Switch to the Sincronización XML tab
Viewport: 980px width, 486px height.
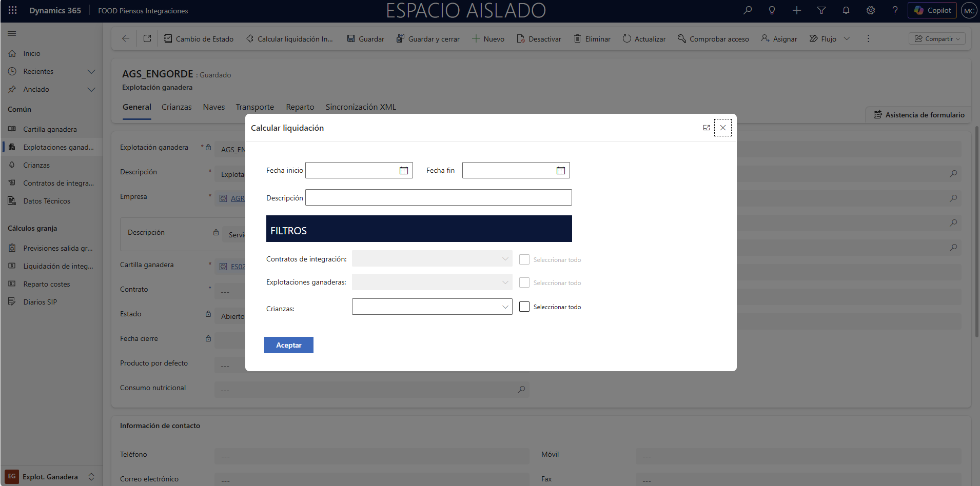tap(361, 107)
